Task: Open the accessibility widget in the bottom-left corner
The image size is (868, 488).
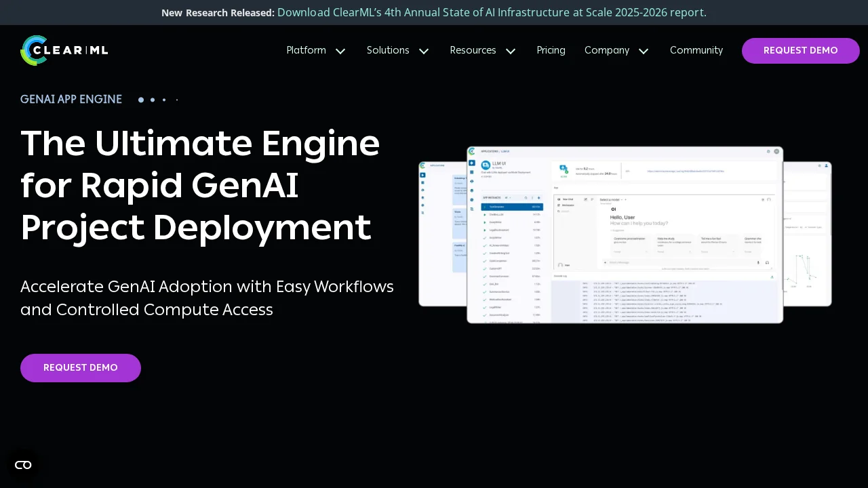Action: pos(22,465)
